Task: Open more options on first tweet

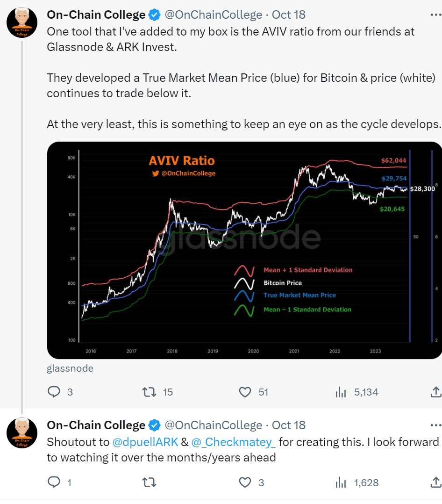Action: tap(436, 15)
